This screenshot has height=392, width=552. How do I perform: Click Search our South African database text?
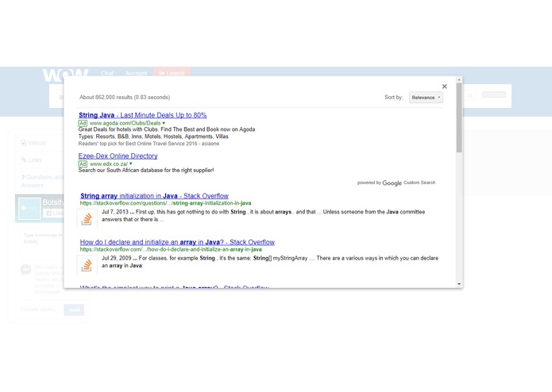coord(146,170)
